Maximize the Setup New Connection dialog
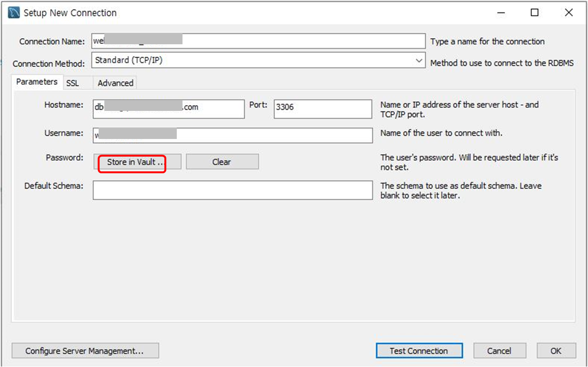The width and height of the screenshot is (588, 367). [534, 12]
